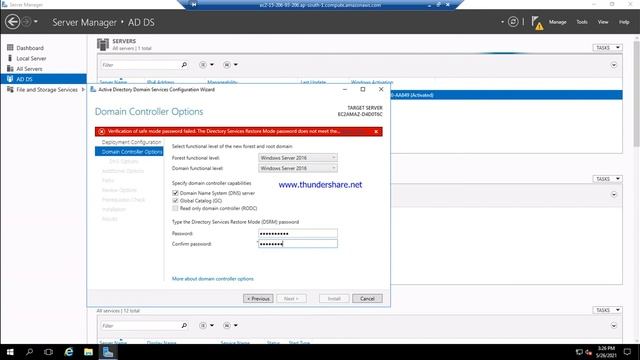Viewport: 640px width, 360px height.
Task: Click Server Manager taskbar icon
Action: coord(108,352)
